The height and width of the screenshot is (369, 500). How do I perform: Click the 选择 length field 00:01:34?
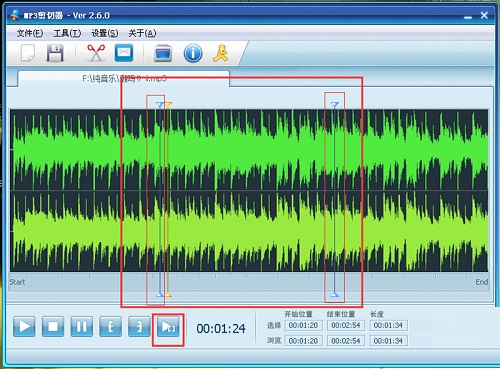(x=388, y=325)
